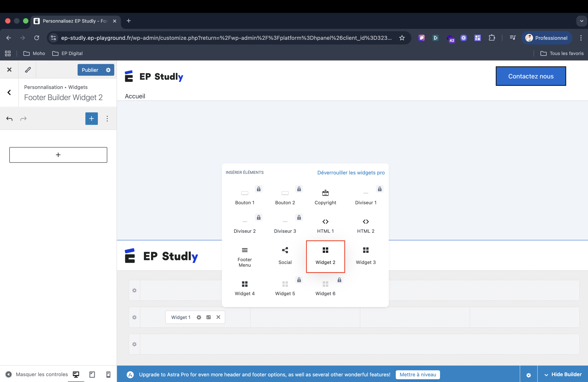
Task: Switch to tablet preview mode
Action: [92, 374]
